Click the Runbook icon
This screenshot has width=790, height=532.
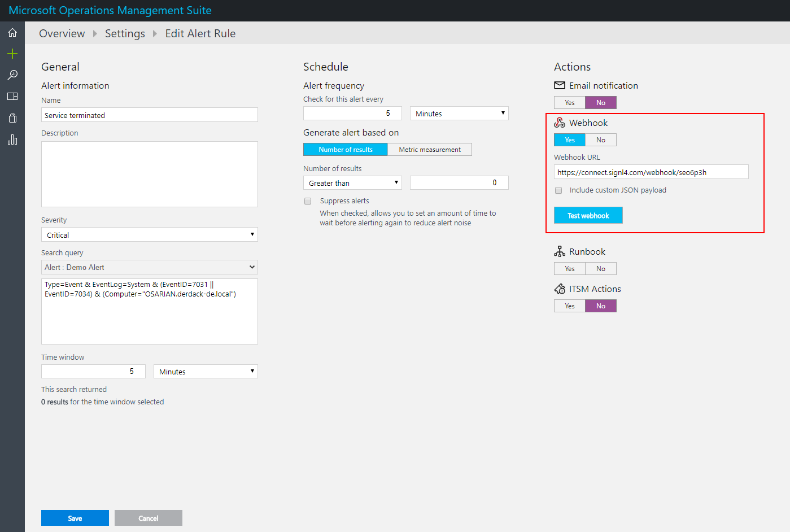tap(560, 251)
